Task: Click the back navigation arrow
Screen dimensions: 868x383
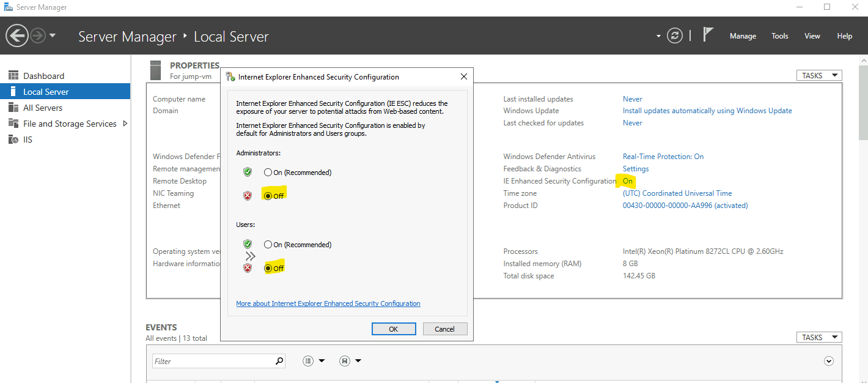Action: (17, 35)
